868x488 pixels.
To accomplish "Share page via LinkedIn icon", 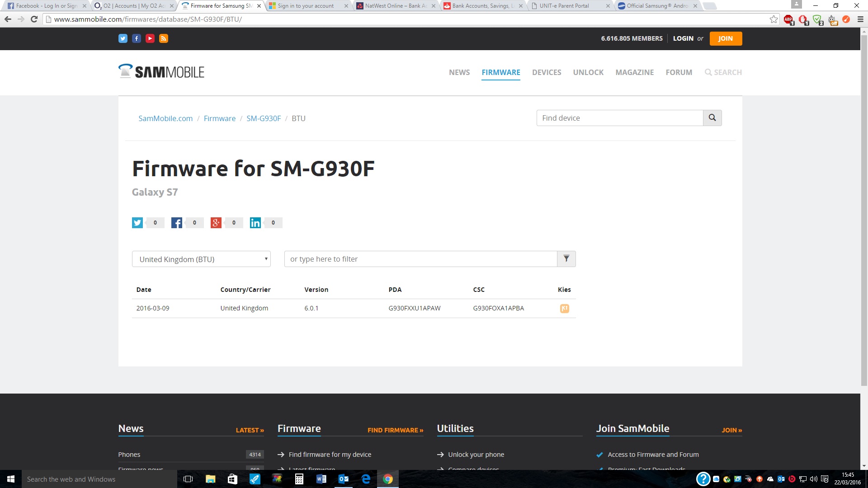I will [255, 223].
